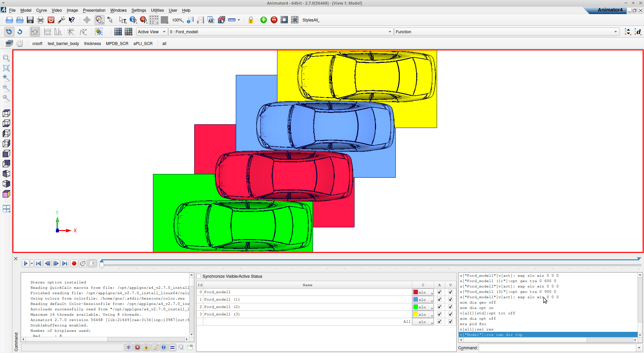Viewport: 644px width, 353px height.
Task: Click the Save floppy disk icon
Action: 30,20
